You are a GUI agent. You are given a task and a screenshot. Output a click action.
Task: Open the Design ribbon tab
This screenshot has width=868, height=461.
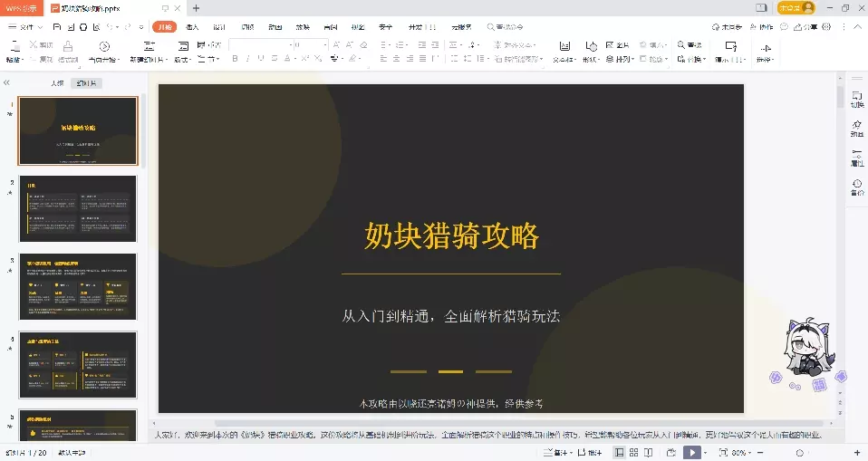tap(220, 26)
